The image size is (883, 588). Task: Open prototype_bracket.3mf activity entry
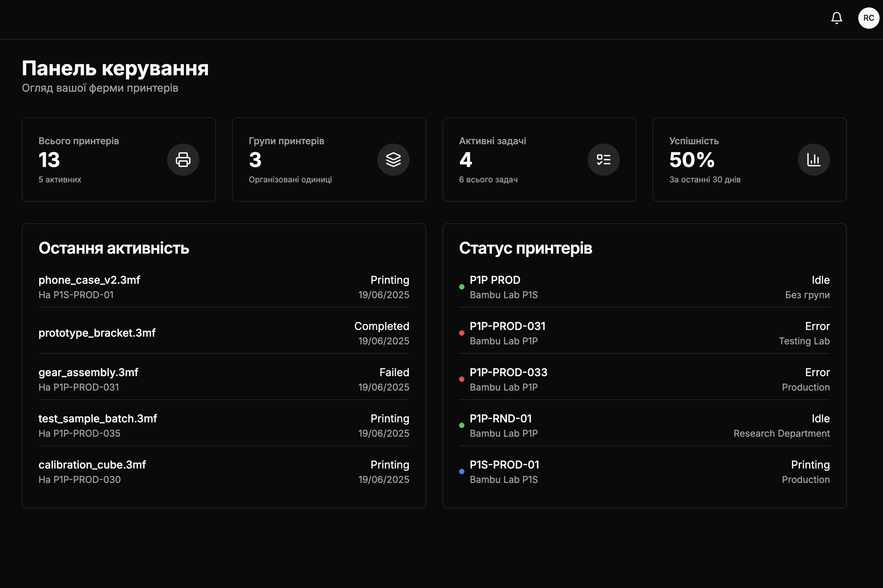coord(97,333)
